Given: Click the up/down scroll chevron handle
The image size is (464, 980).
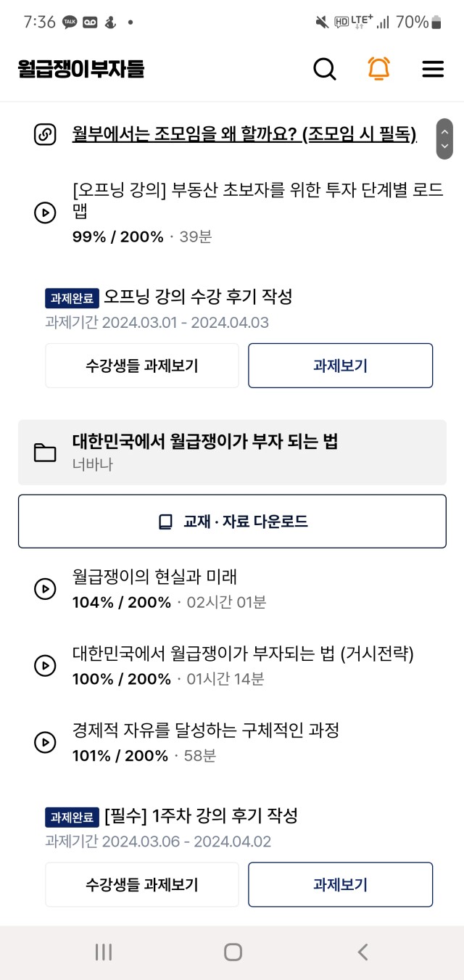Looking at the screenshot, I should tap(444, 139).
